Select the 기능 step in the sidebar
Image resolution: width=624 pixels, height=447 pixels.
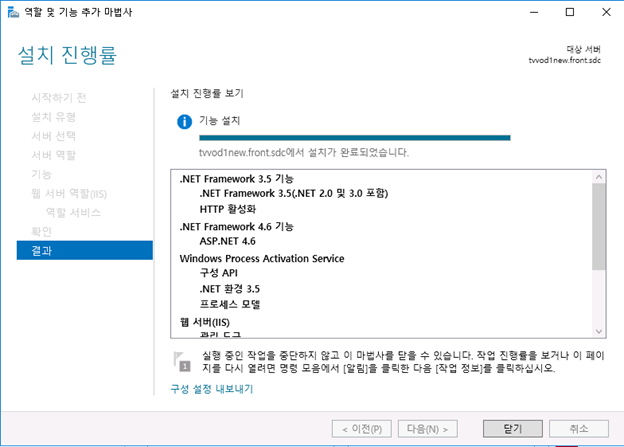(41, 174)
